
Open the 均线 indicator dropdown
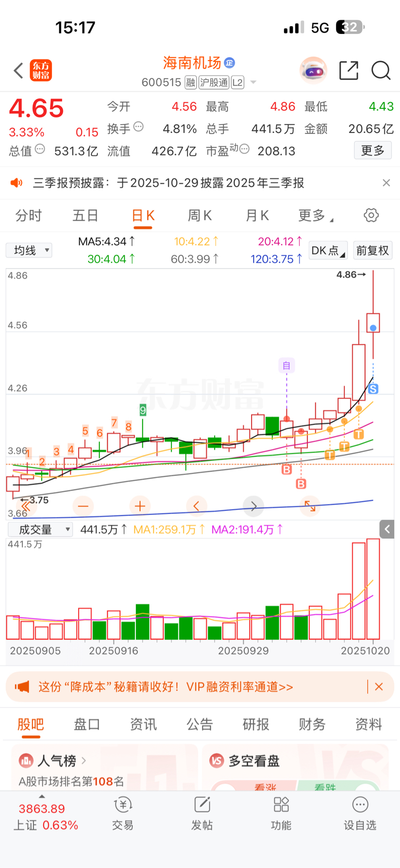(29, 250)
